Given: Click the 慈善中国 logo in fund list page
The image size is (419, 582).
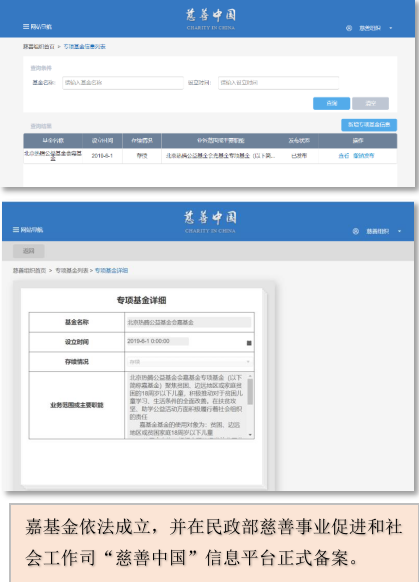Looking at the screenshot, I should tap(210, 19).
